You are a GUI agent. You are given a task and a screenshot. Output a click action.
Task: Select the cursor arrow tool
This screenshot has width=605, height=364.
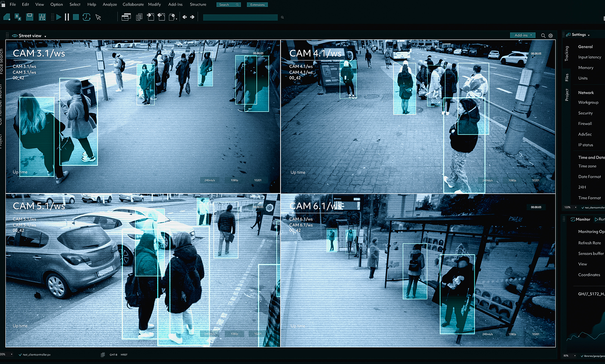(98, 17)
